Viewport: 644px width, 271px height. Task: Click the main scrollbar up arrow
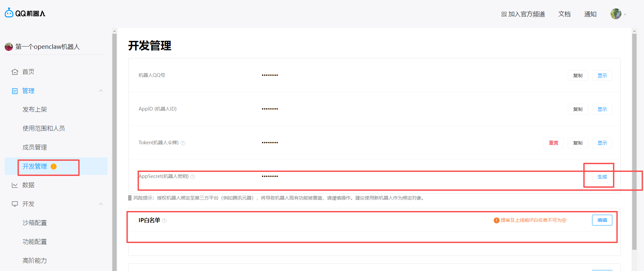pyautogui.click(x=634, y=31)
